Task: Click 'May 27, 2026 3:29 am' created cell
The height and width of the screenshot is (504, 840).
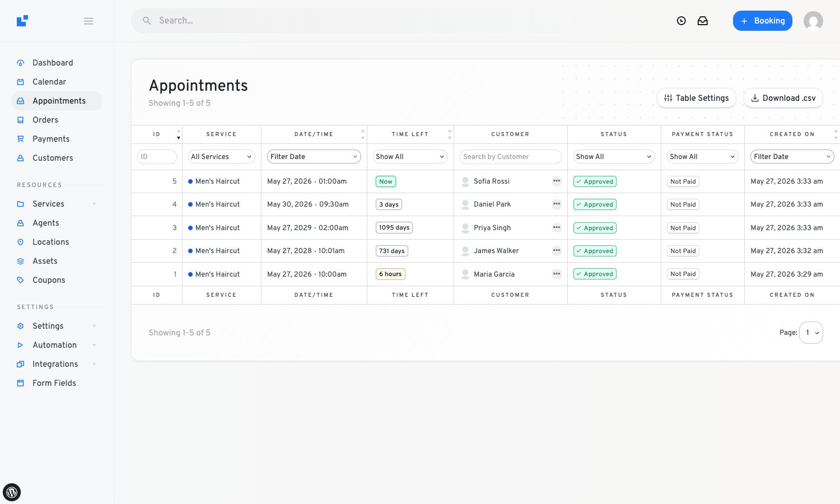Action: pyautogui.click(x=787, y=274)
